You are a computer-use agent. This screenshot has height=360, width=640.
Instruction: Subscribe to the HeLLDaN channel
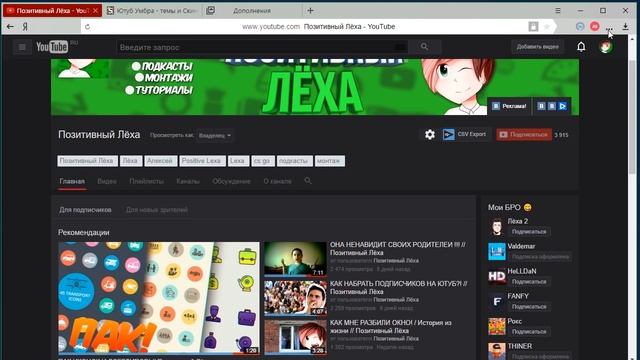tap(529, 282)
